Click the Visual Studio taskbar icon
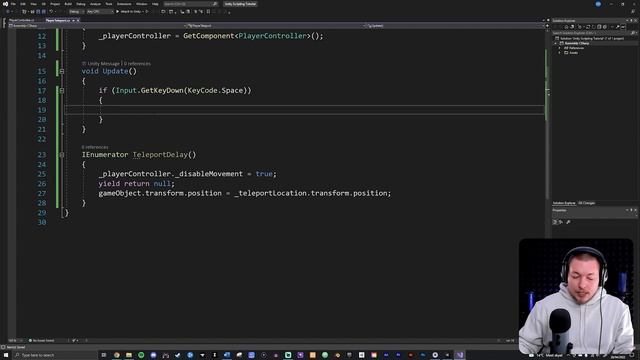 pos(460,355)
